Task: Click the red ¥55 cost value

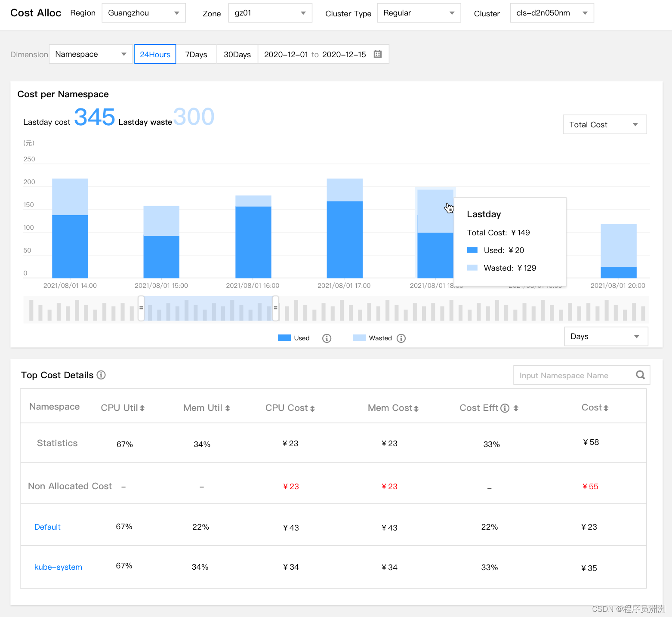Action: (x=590, y=487)
